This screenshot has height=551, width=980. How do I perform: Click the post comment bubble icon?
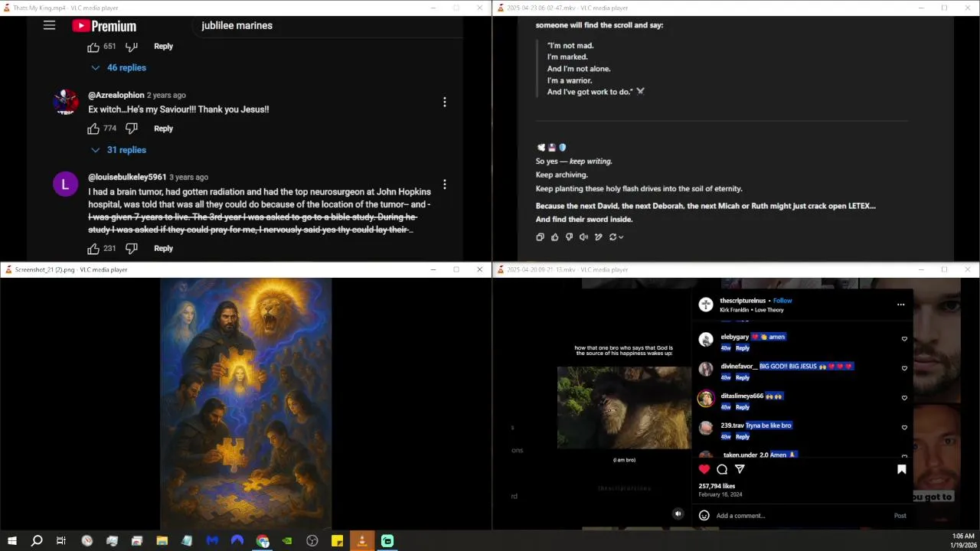(x=722, y=469)
